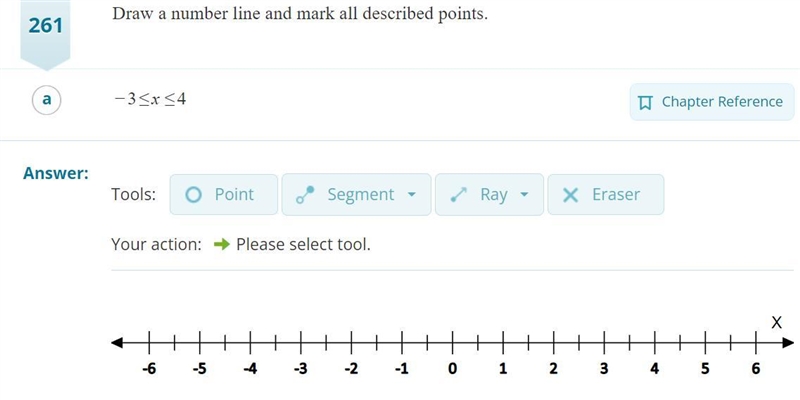800x400 pixels.
Task: Click the Ray tool arrow icon
Action: point(459,194)
